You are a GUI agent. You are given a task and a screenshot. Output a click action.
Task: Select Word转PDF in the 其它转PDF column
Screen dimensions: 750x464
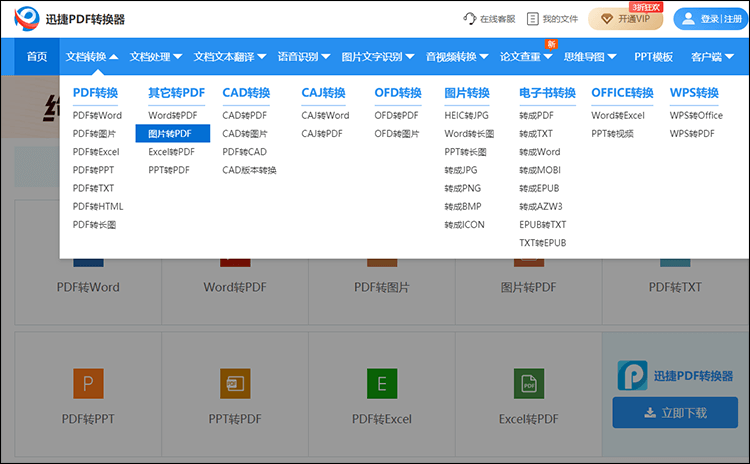click(173, 115)
